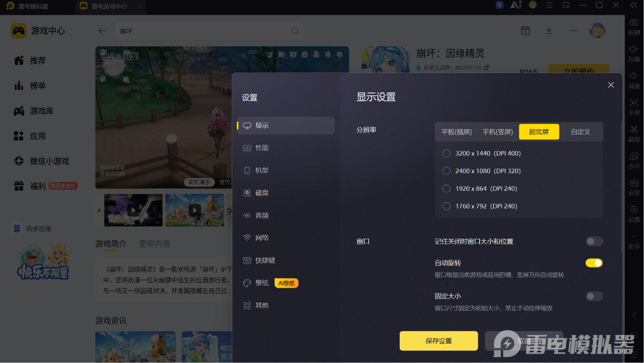Open the 网络 settings section

click(x=286, y=238)
